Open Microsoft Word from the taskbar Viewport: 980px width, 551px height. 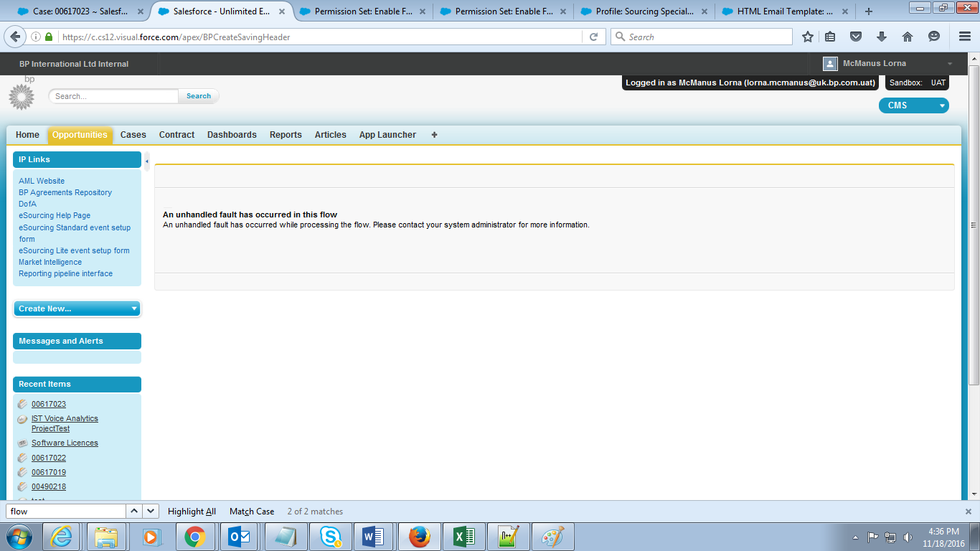[x=373, y=537]
